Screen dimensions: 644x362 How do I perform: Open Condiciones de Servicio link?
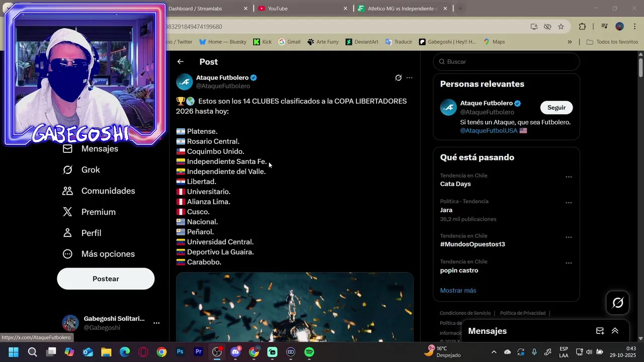[465, 313]
